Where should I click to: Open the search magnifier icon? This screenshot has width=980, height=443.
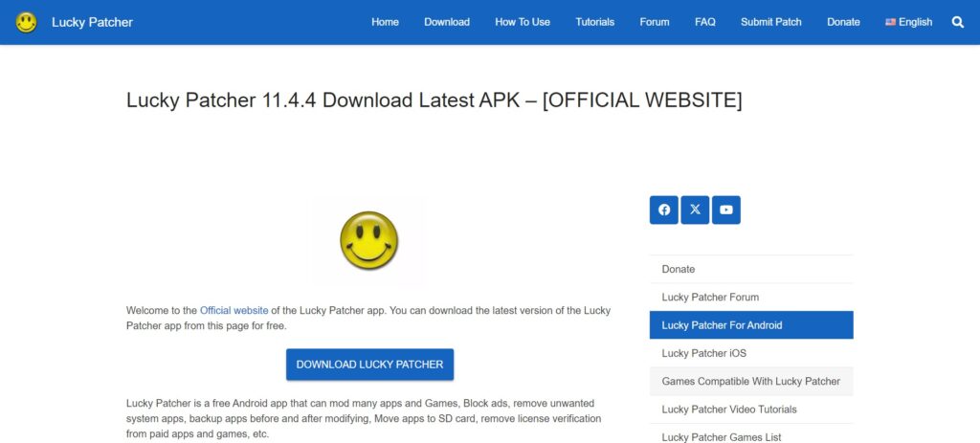957,22
